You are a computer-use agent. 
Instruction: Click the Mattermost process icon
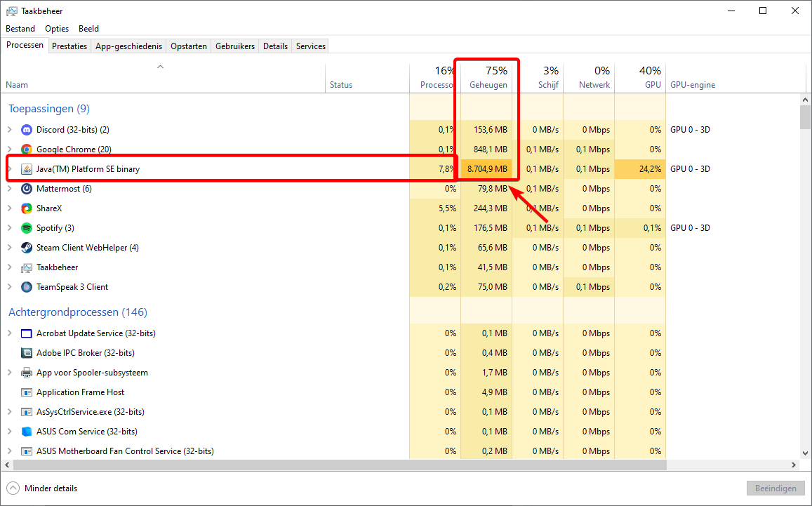27,189
